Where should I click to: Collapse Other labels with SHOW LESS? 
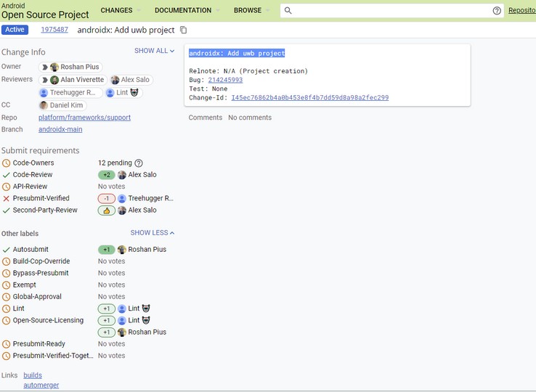pyautogui.click(x=153, y=233)
